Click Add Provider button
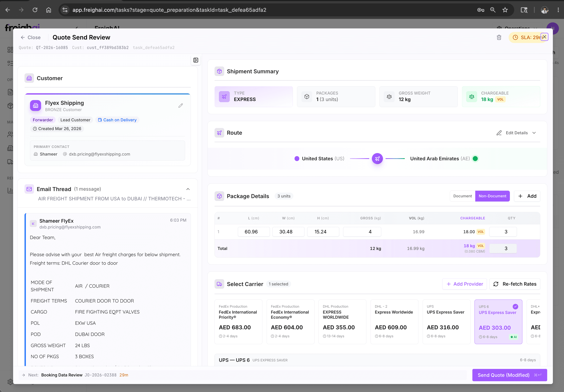The height and width of the screenshot is (392, 564). (464, 284)
